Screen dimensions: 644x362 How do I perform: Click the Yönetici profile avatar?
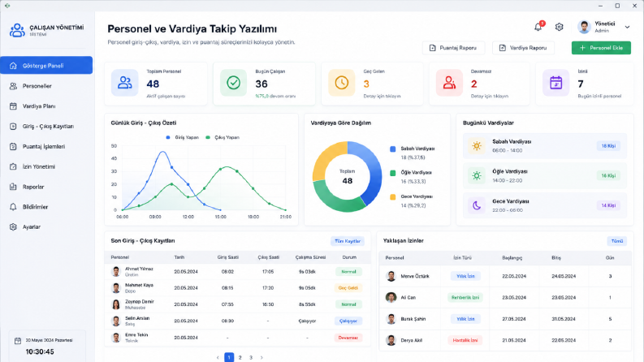point(584,27)
